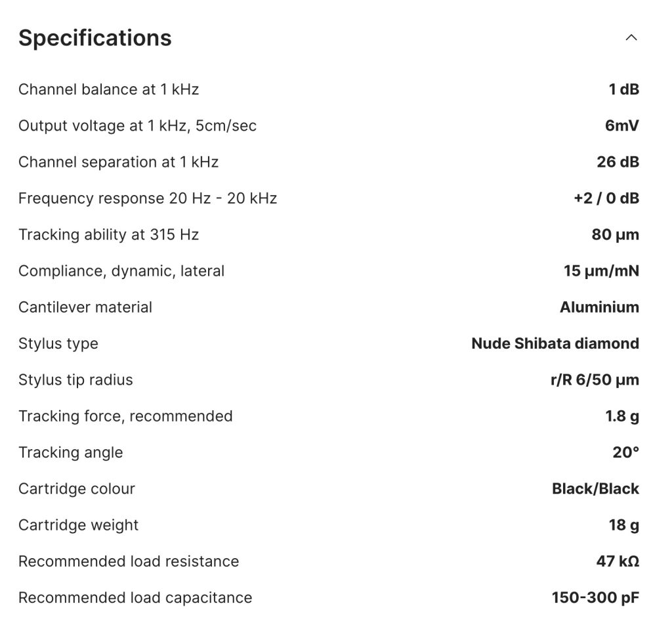Click the 47 kΩ load resistance value
Image resolution: width=672 pixels, height=629 pixels.
click(x=618, y=561)
